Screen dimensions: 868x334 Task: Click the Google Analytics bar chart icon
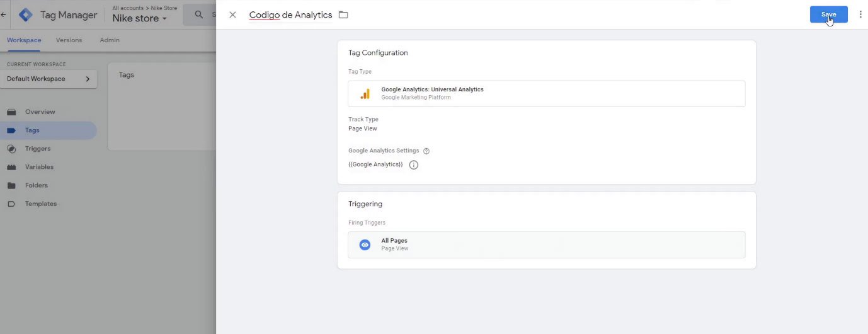point(365,93)
